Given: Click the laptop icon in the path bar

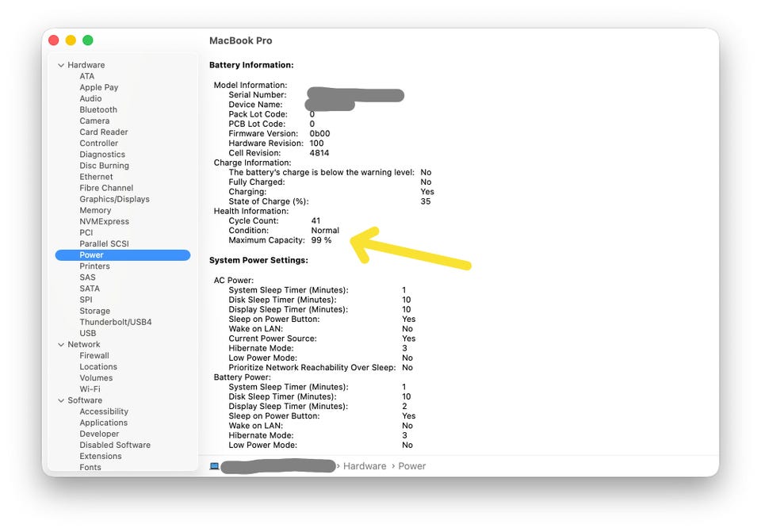Looking at the screenshot, I should (214, 466).
